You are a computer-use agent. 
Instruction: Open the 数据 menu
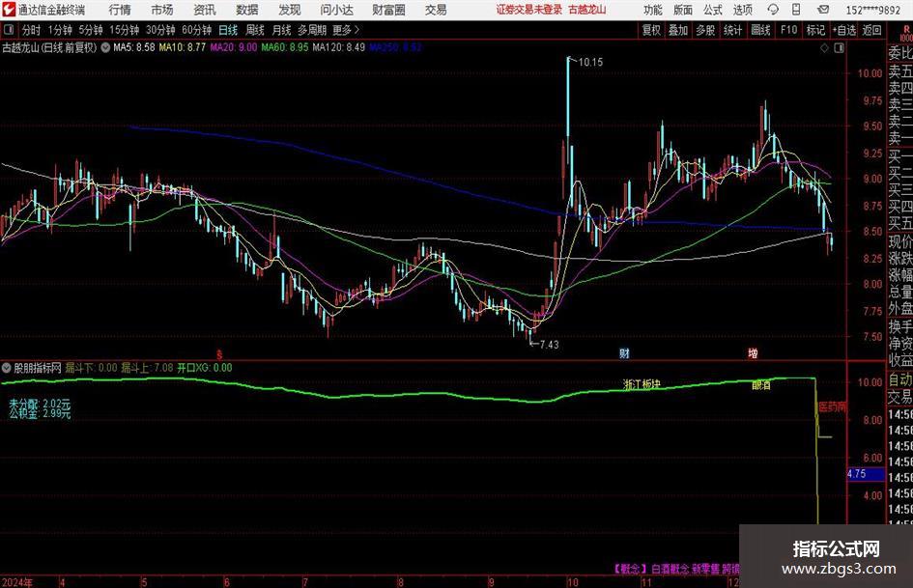pos(247,10)
